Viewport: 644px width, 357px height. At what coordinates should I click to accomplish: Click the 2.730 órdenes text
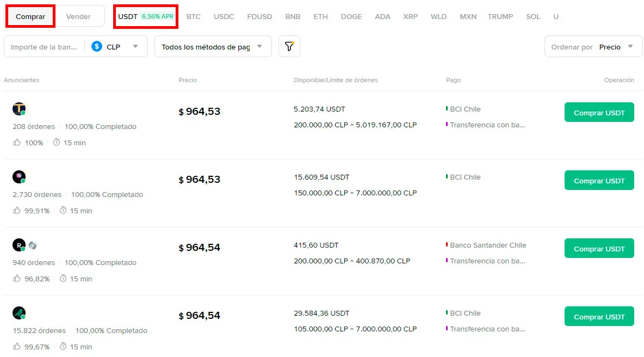pyautogui.click(x=37, y=195)
